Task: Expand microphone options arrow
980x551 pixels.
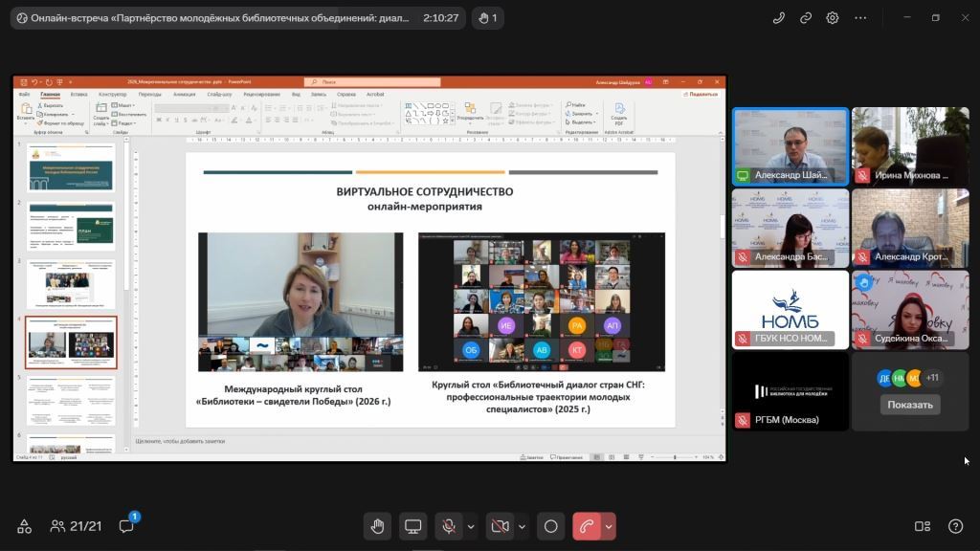Action: [471, 527]
